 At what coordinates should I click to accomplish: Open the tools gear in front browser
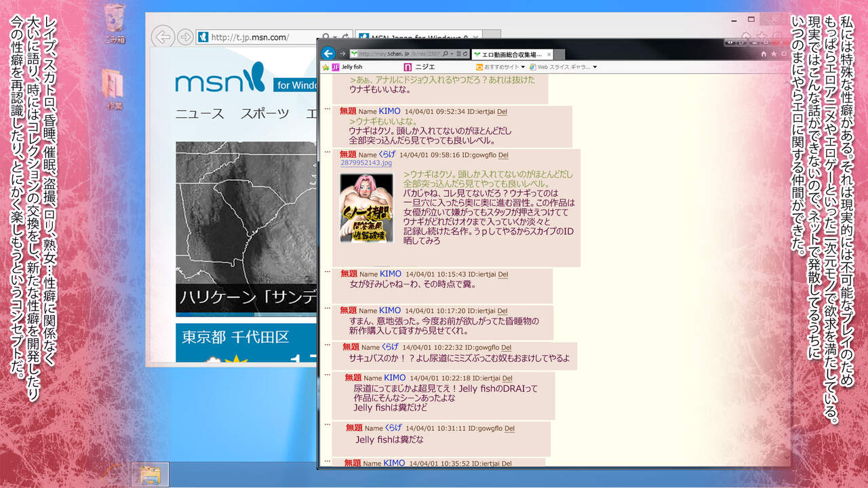tap(783, 54)
